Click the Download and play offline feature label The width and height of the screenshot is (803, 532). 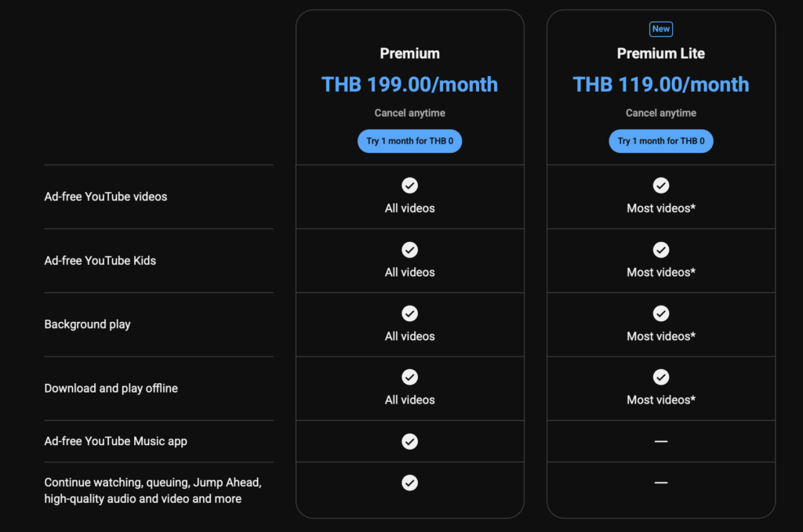(111, 388)
